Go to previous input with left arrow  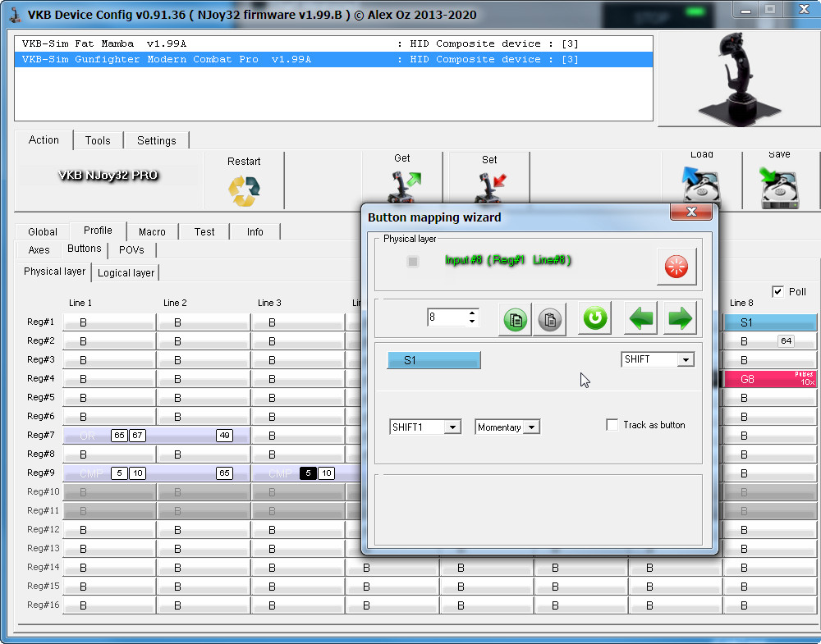point(641,318)
